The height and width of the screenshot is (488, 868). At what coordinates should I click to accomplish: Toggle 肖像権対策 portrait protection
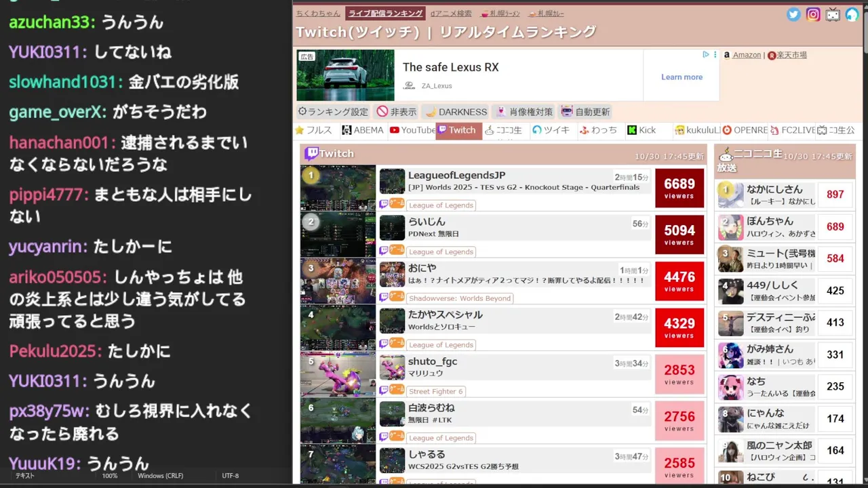[524, 112]
